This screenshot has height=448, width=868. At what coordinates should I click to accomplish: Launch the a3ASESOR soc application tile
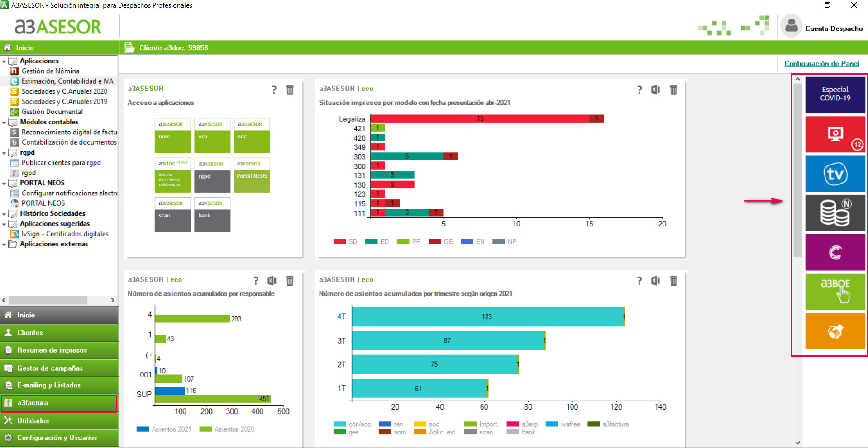252,136
